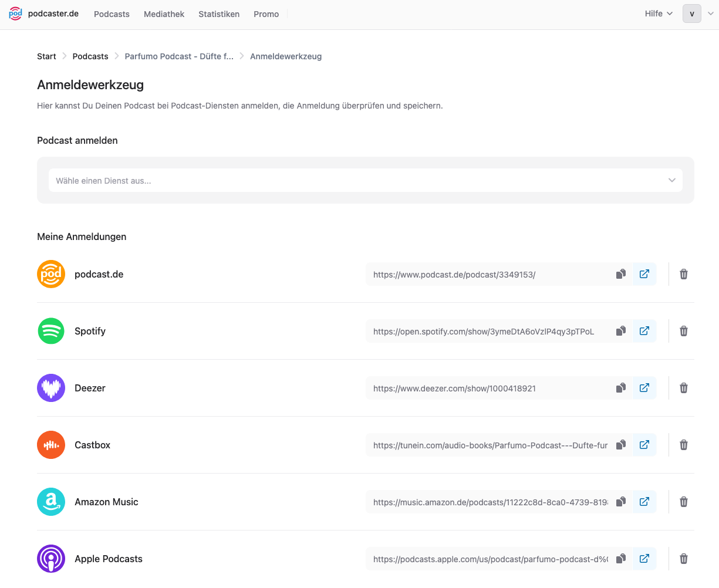Go back to Parfumo Podcast breadcrumb

179,56
